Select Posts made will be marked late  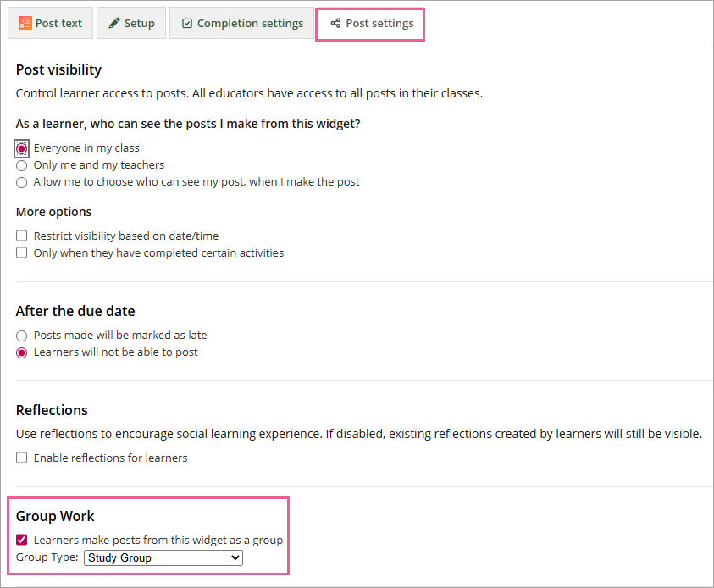(x=21, y=336)
